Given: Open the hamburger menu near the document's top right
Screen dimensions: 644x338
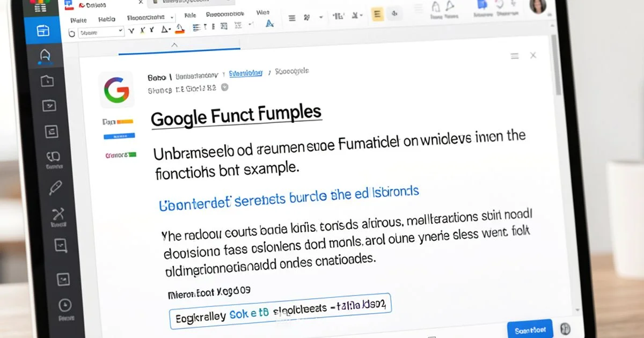Looking at the screenshot, I should click(x=514, y=55).
